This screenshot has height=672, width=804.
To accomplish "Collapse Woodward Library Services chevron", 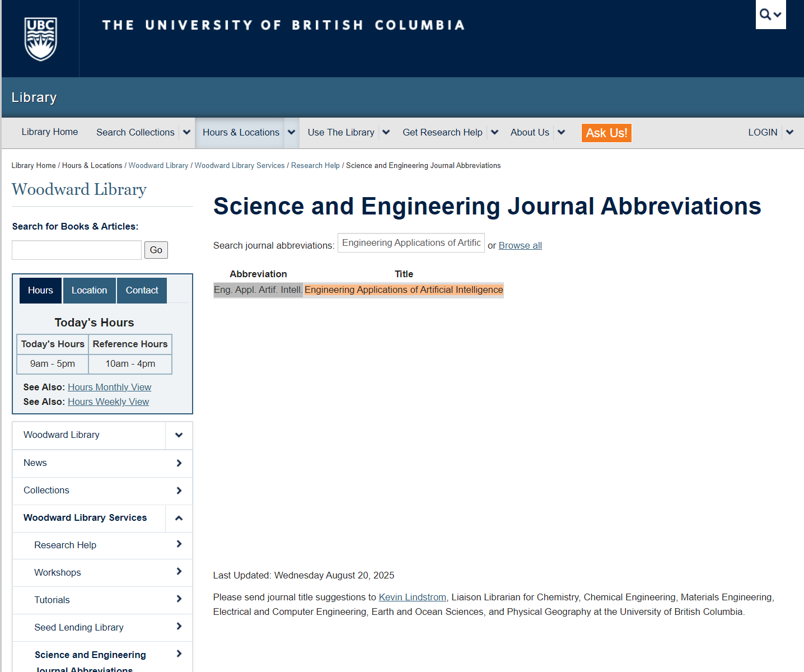I will pyautogui.click(x=179, y=518).
